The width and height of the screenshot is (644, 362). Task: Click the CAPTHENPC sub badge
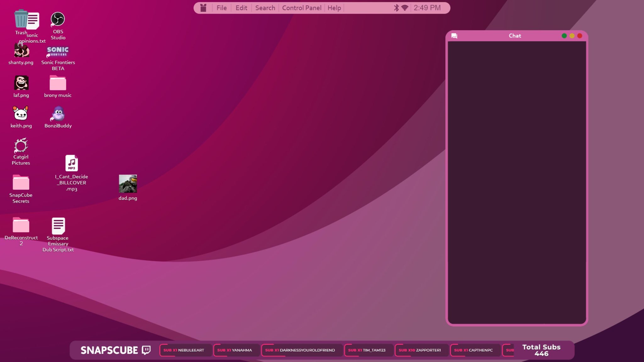475,350
